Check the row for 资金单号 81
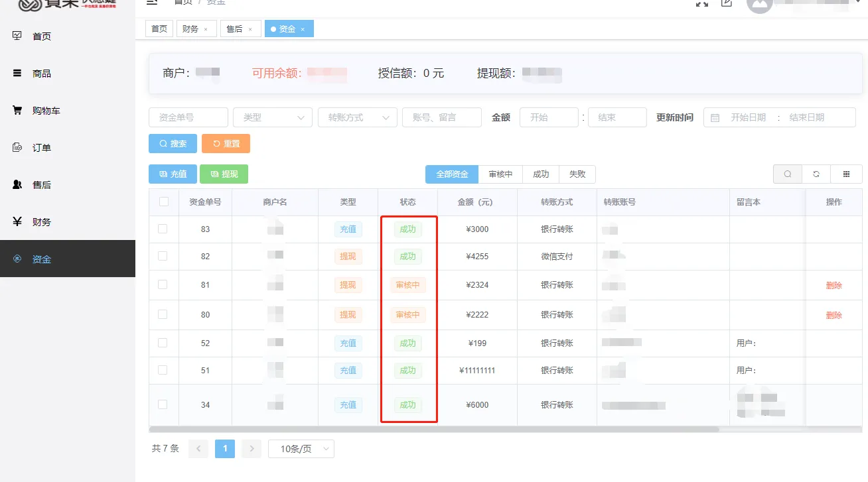The image size is (868, 482). (x=163, y=284)
